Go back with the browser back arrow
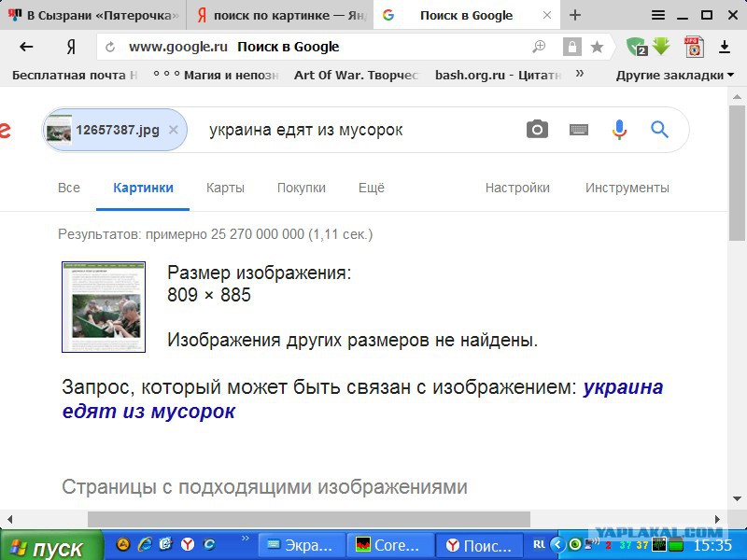The width and height of the screenshot is (747, 560). pyautogui.click(x=26, y=47)
